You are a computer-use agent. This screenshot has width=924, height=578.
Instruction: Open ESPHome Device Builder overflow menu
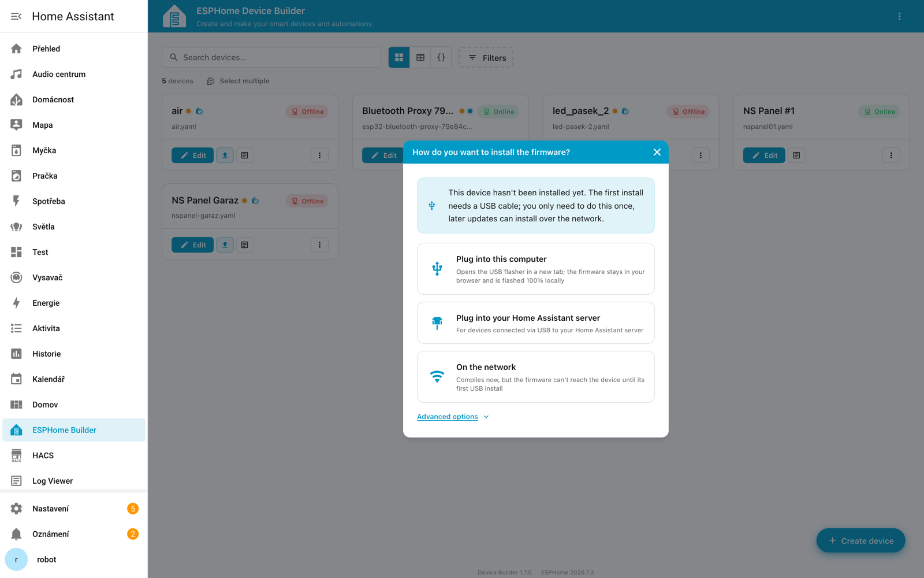(x=899, y=16)
